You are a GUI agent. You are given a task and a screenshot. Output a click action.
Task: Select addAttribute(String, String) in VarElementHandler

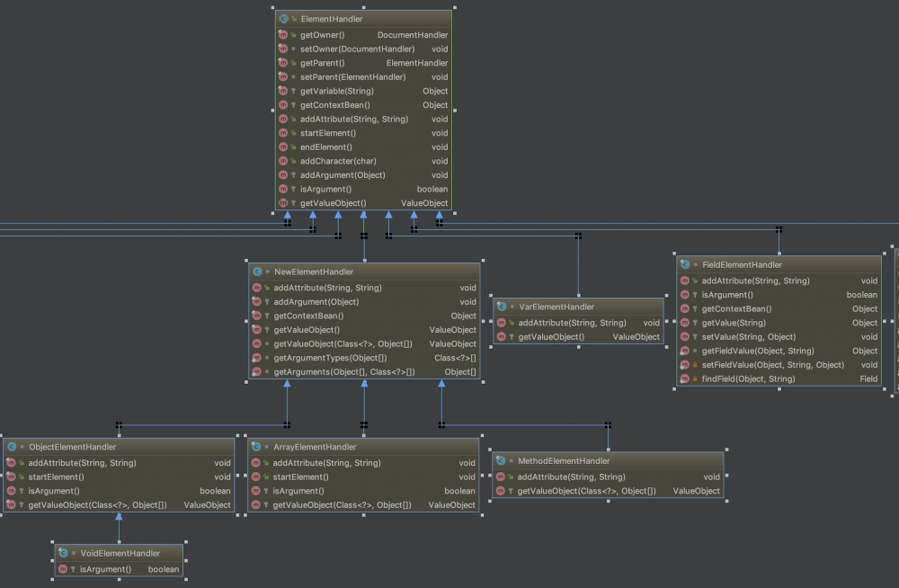(x=572, y=323)
